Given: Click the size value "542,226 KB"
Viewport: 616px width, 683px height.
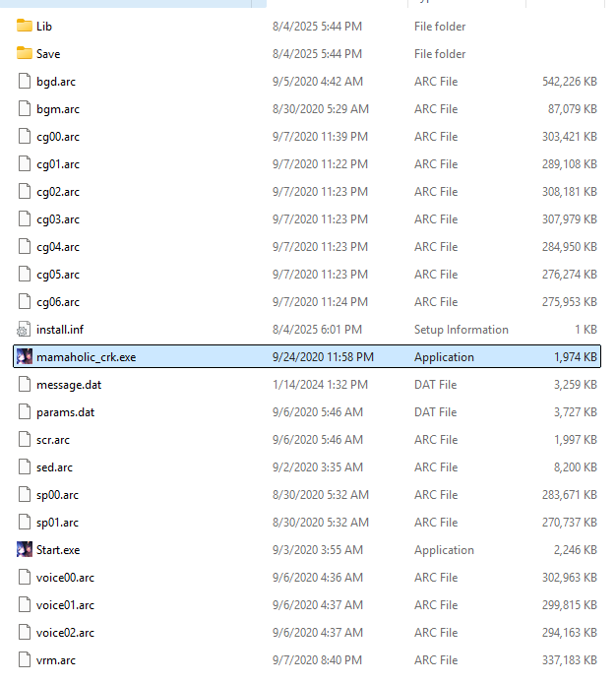Looking at the screenshot, I should pos(570,82).
